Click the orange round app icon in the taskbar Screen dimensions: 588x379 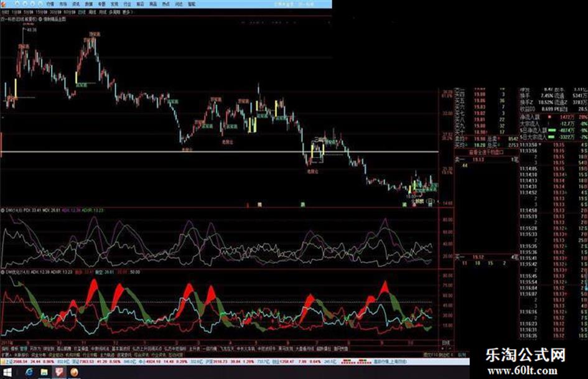coord(74,372)
